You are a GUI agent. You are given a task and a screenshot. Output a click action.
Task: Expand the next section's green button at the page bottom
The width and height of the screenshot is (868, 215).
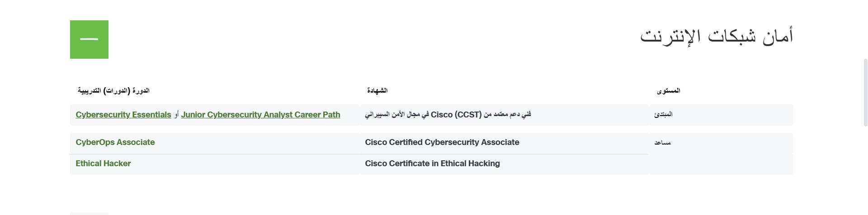(89, 214)
